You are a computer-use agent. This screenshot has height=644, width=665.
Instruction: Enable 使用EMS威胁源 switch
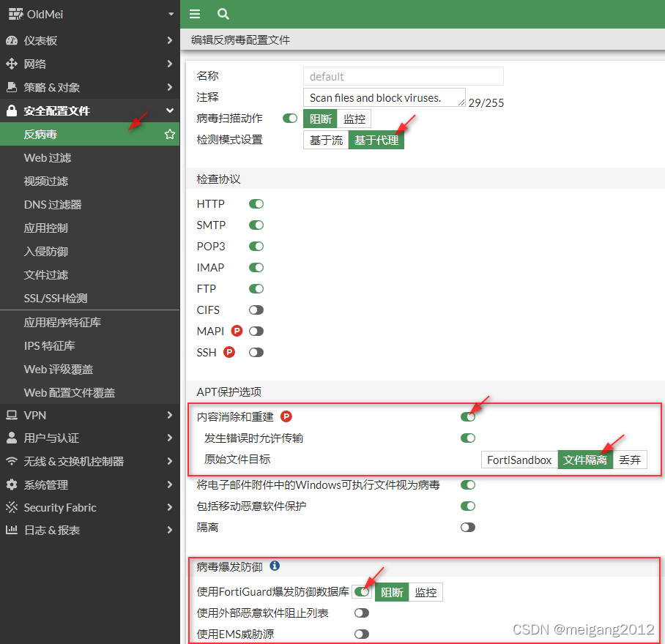coord(362,634)
